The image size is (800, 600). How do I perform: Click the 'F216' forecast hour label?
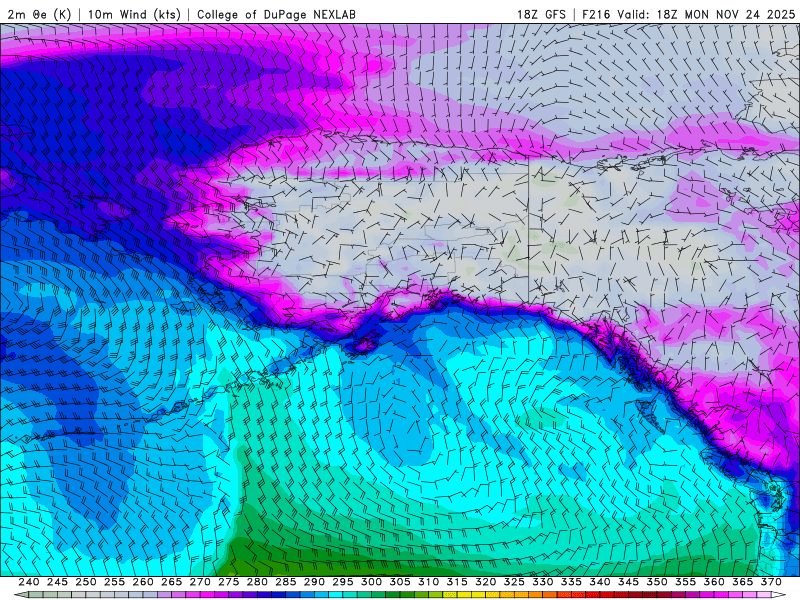coord(596,14)
